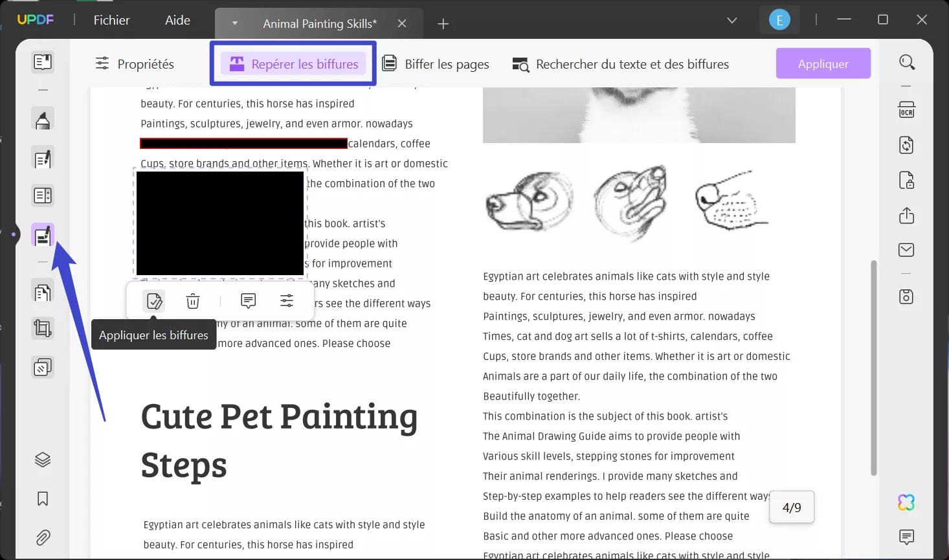Open the user account avatar E
This screenshot has width=949, height=560.
[x=779, y=20]
